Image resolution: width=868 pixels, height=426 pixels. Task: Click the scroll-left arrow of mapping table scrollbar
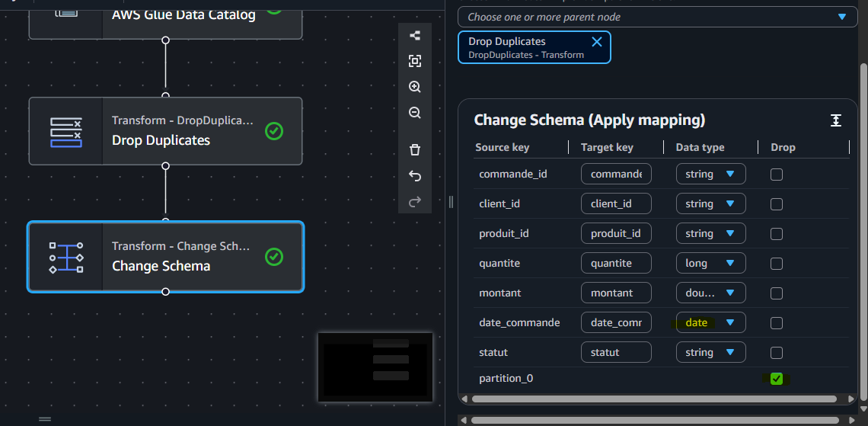(464, 399)
